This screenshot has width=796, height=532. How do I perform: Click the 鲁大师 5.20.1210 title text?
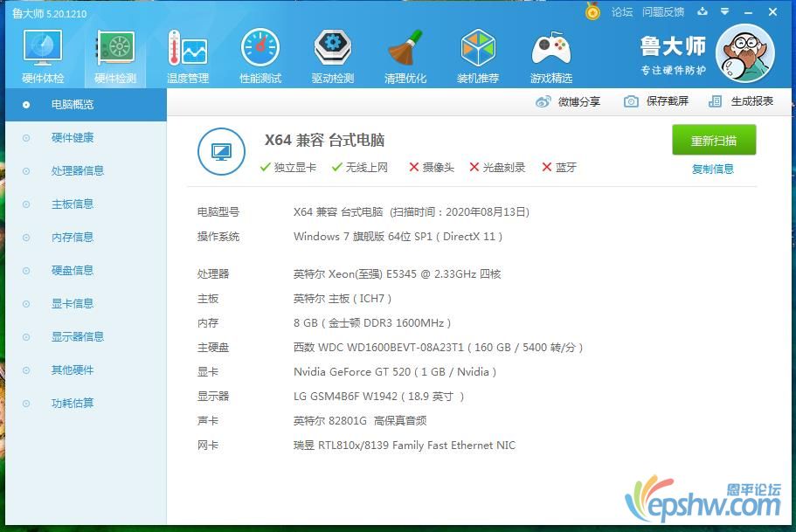(x=50, y=14)
